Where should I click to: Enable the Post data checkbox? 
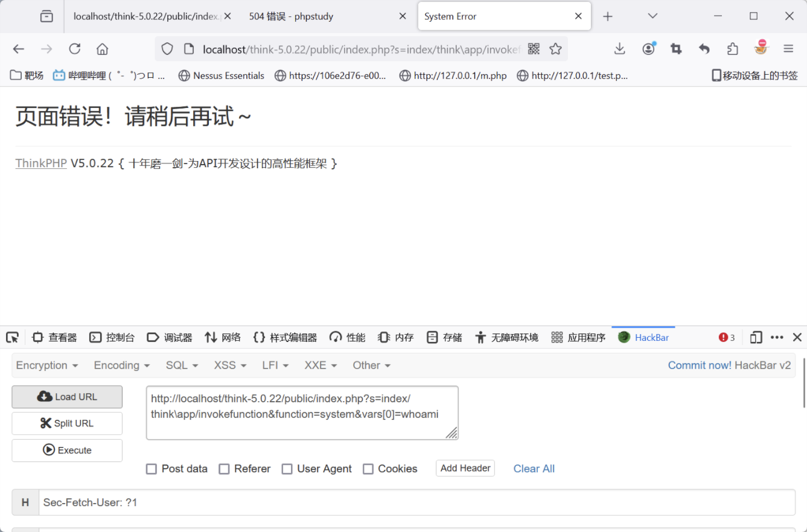tap(152, 469)
